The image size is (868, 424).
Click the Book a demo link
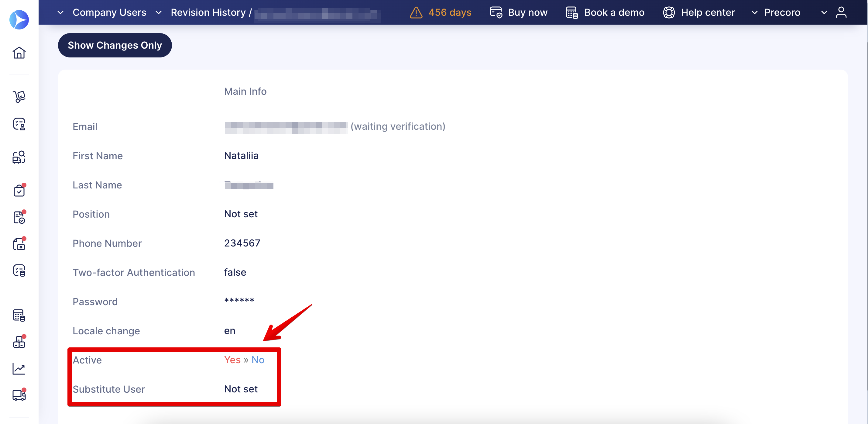614,12
